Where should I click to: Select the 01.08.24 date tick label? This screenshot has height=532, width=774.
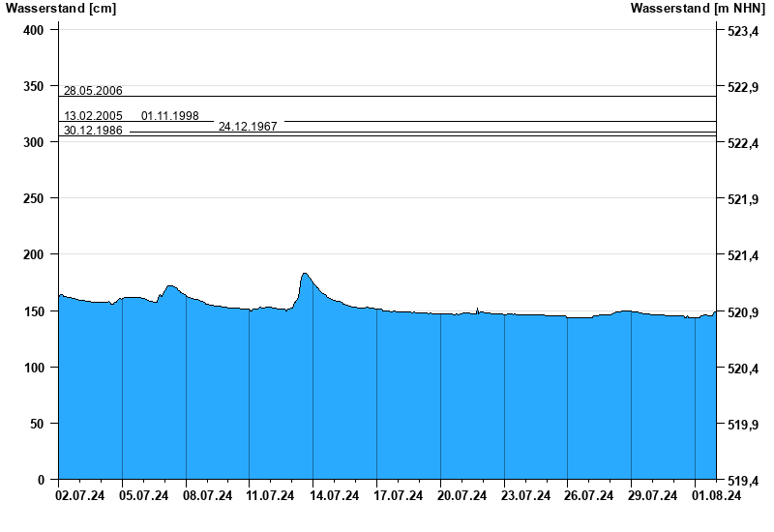716,495
